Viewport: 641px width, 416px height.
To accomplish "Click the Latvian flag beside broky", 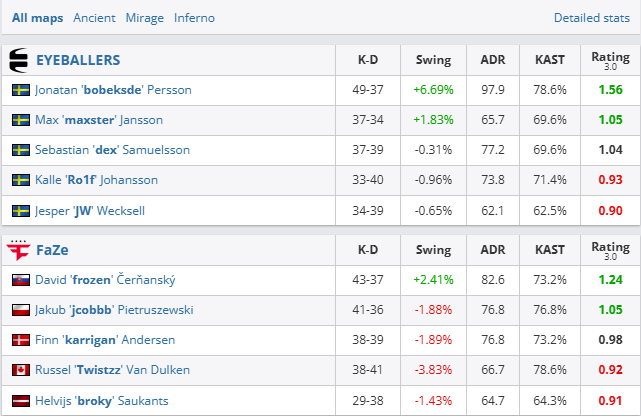I will point(20,400).
